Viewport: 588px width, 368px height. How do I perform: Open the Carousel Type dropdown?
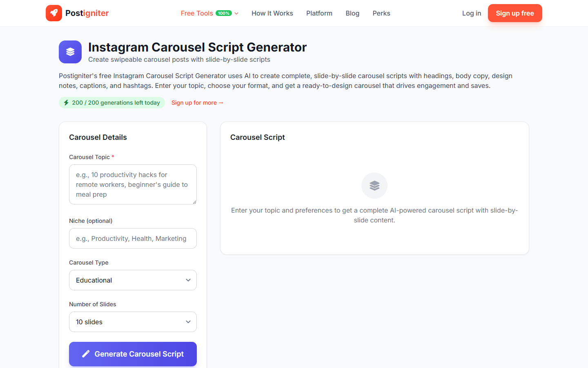point(133,280)
